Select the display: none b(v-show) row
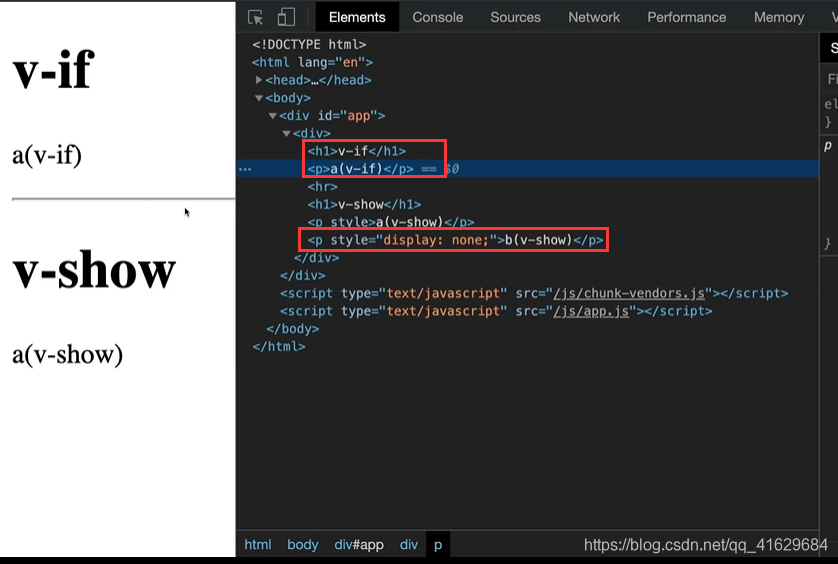Image resolution: width=838 pixels, height=564 pixels. pos(455,240)
